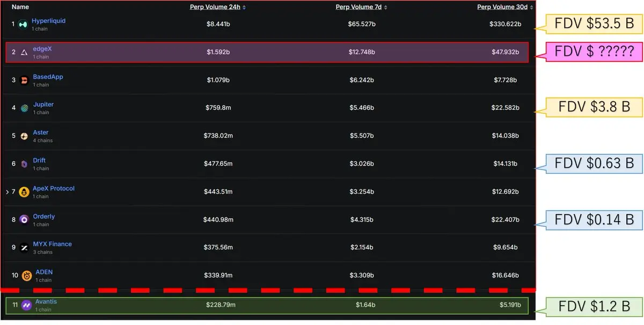Click Aster's 4 chains label

(x=42, y=141)
